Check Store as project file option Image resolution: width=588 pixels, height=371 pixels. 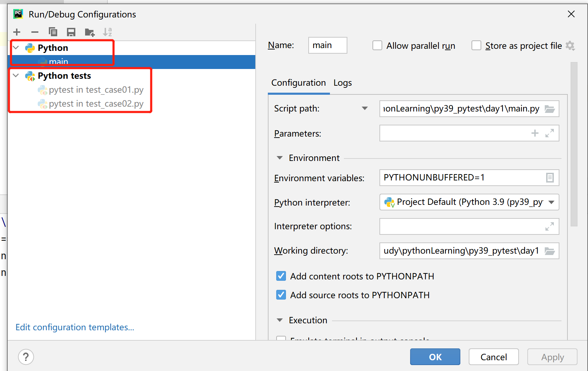(x=476, y=46)
